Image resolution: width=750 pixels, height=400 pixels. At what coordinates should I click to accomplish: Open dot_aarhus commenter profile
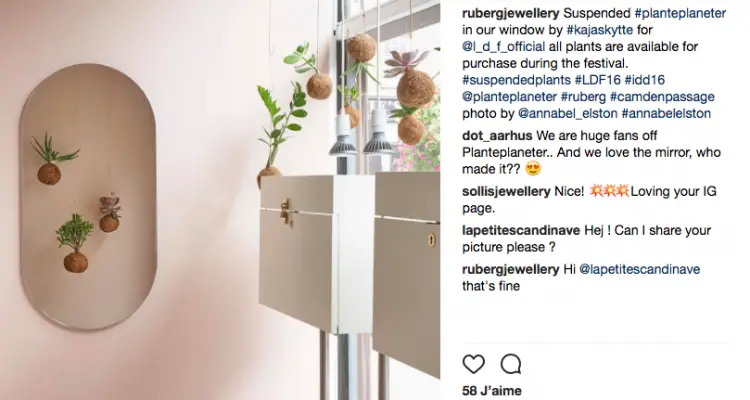click(497, 136)
